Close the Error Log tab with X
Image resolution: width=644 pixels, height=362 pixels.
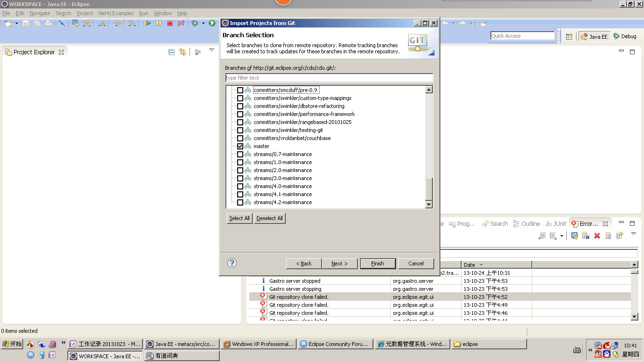605,223
